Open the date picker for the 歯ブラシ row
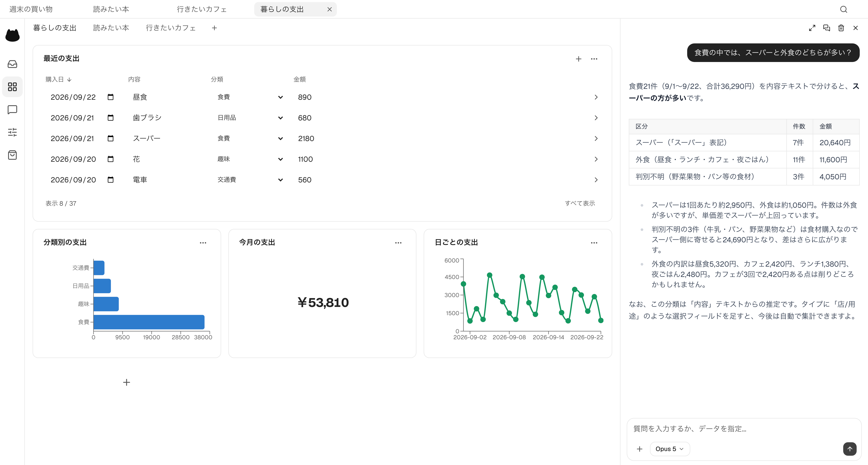Image resolution: width=868 pixels, height=465 pixels. coord(111,118)
